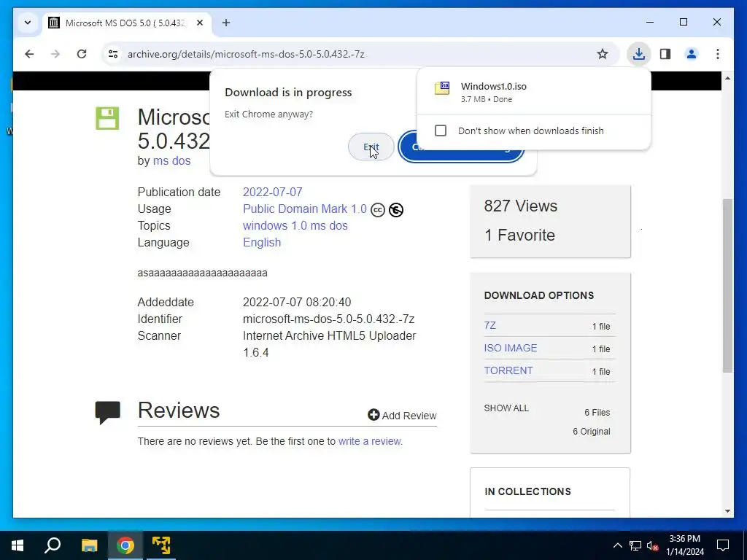Click the network tray icon
The height and width of the screenshot is (560, 747).
(x=635, y=545)
